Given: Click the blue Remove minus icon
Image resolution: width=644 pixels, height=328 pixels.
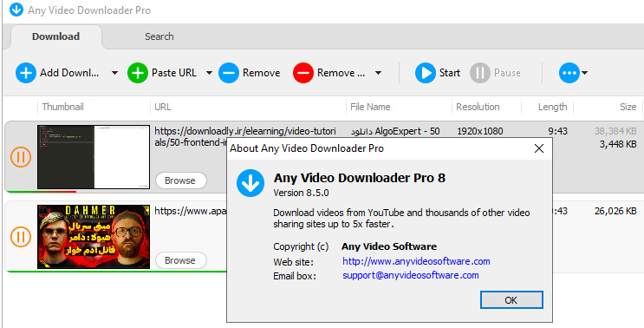Looking at the screenshot, I should pyautogui.click(x=229, y=73).
